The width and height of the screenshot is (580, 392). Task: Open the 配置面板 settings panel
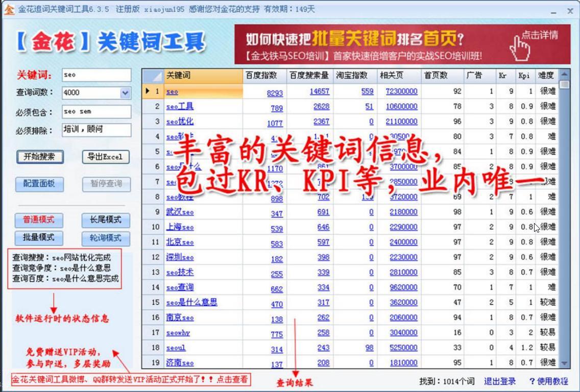tap(39, 184)
